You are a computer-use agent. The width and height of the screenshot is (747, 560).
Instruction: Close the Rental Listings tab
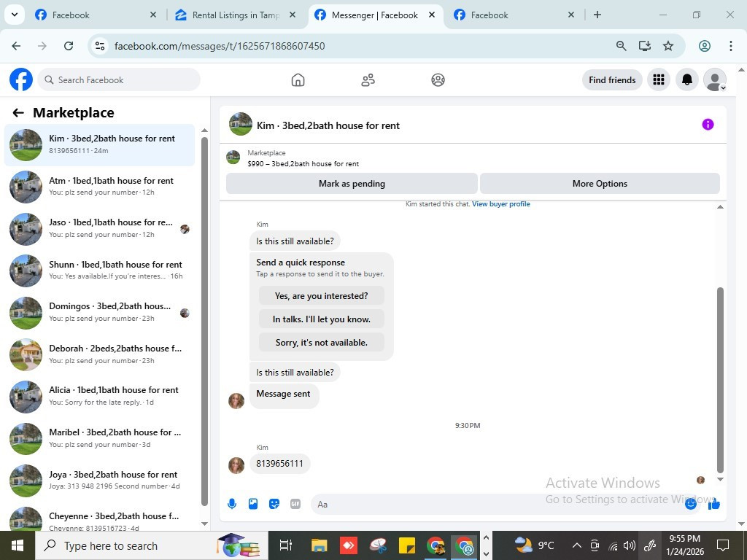[x=292, y=15]
